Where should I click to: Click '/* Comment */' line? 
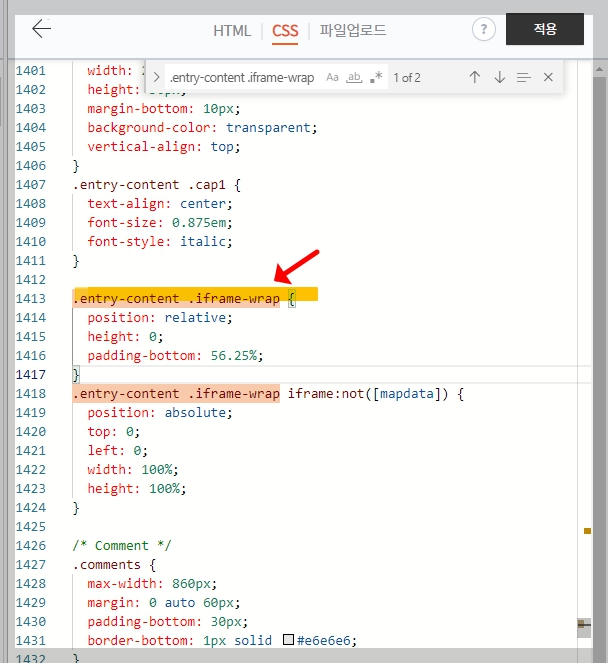[122, 546]
